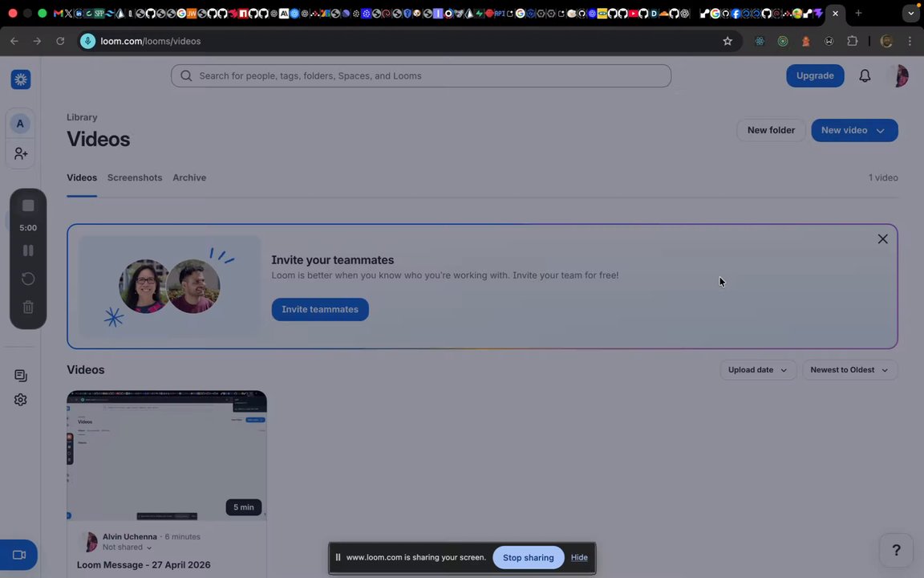Click the "5 min" duration badge
924x578 pixels.
[243, 507]
